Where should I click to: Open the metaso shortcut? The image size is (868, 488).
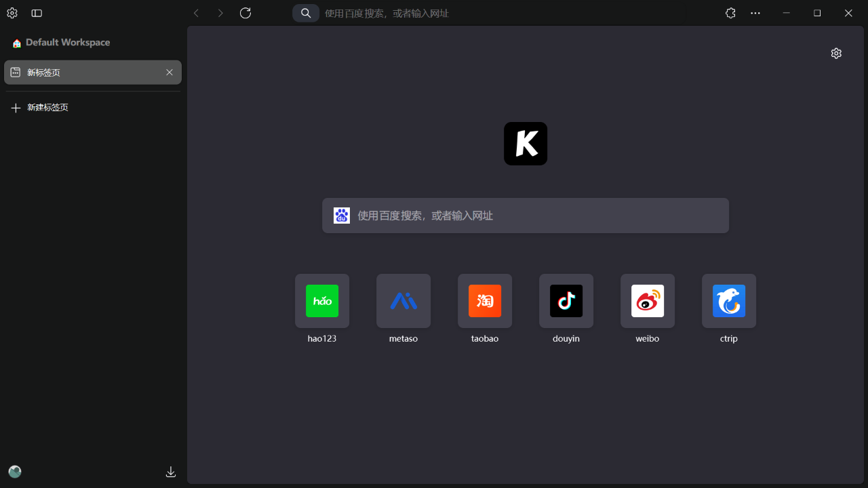tap(403, 301)
